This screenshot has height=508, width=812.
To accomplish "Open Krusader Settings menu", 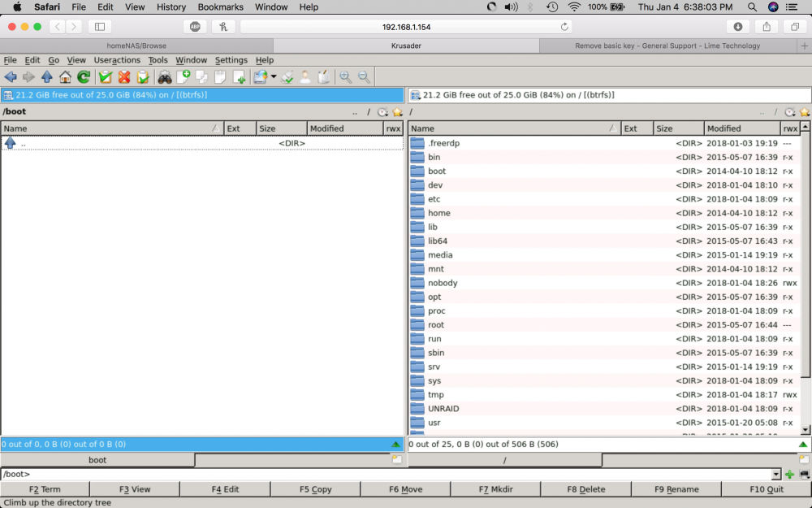I will 231,60.
